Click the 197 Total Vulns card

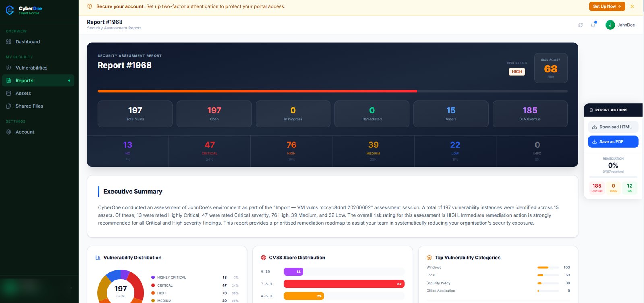point(135,114)
